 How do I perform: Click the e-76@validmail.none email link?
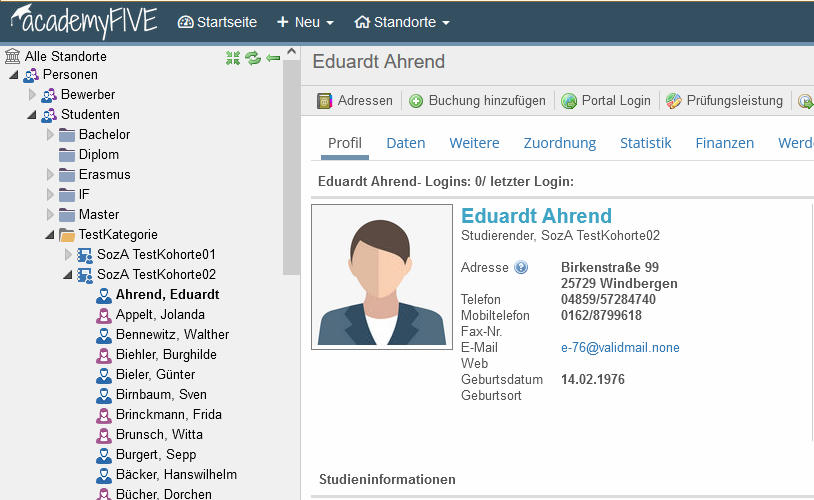[620, 347]
